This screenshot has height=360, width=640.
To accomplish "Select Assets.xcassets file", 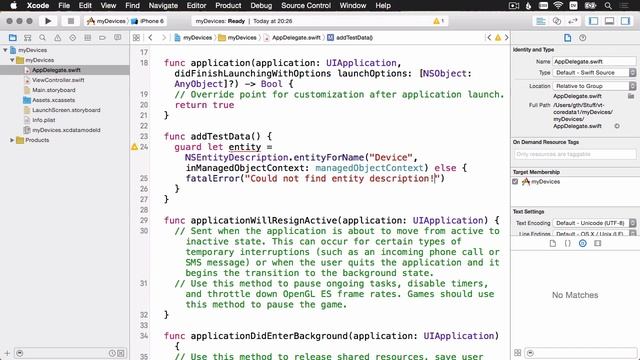I will point(53,100).
